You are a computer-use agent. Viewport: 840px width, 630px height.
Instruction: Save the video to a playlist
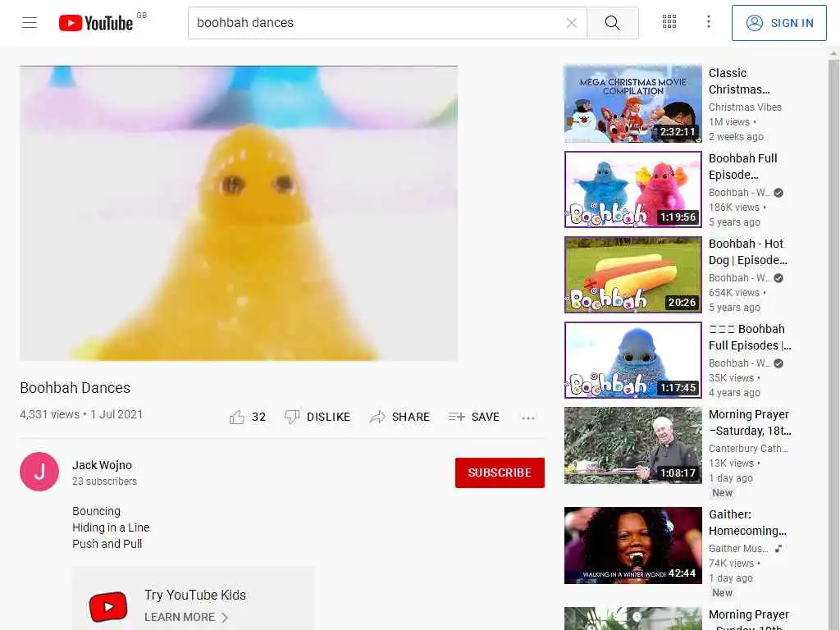474,417
